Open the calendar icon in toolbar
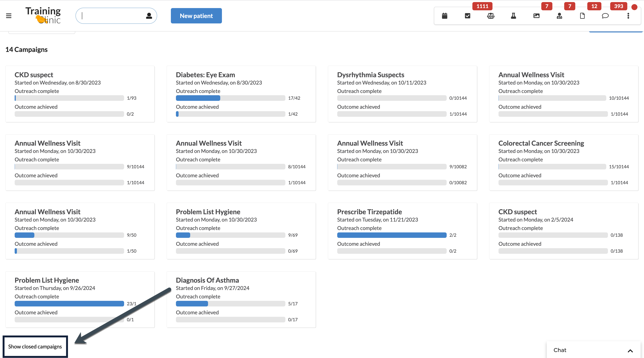The image size is (644, 358). point(444,16)
